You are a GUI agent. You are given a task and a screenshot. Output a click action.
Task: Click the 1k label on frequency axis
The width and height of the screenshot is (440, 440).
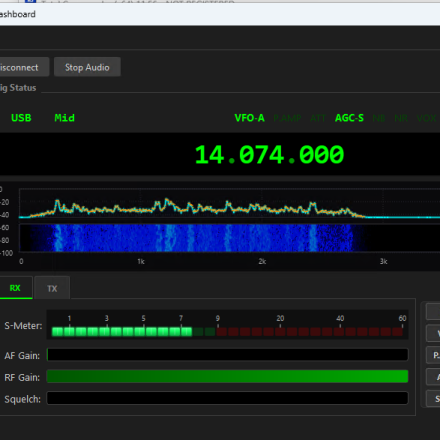(141, 262)
